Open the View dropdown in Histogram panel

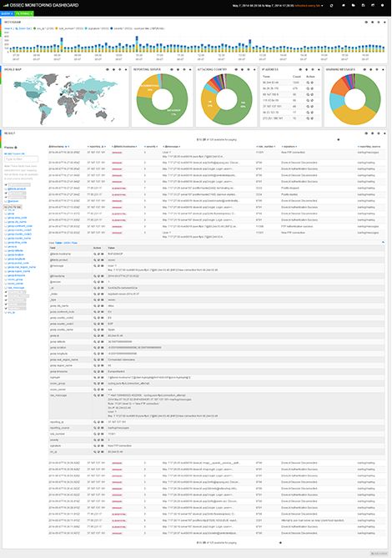tap(8, 28)
